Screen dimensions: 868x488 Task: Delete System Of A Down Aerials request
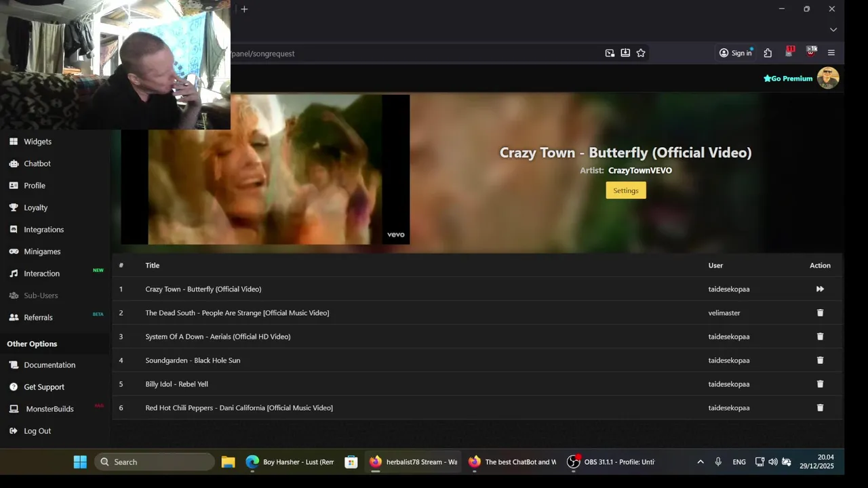[x=820, y=336]
